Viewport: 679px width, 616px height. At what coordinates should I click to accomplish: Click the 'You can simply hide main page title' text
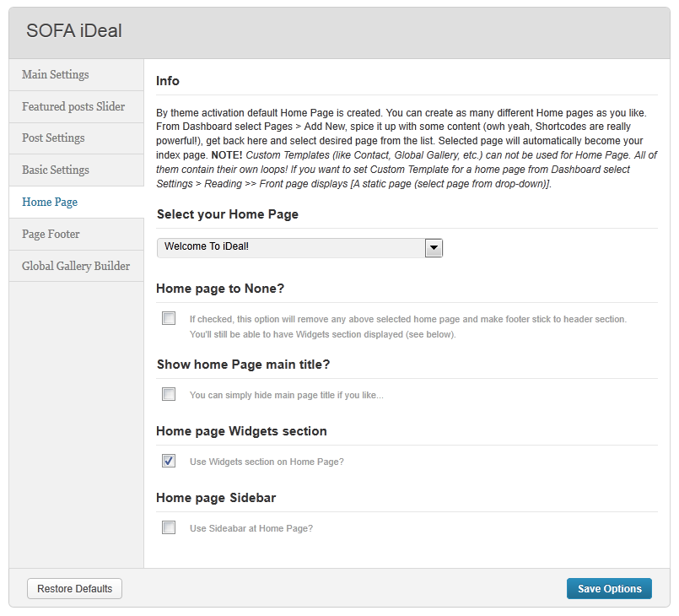click(x=286, y=395)
